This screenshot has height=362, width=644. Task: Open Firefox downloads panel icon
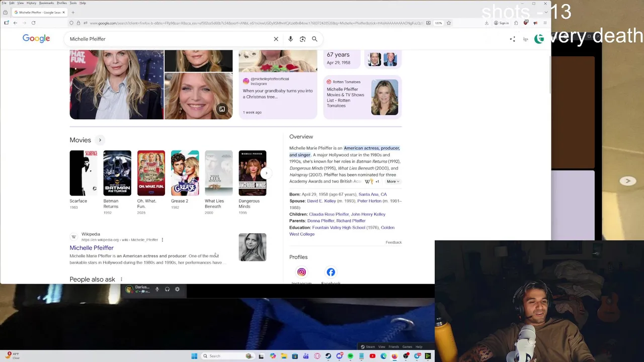(487, 23)
